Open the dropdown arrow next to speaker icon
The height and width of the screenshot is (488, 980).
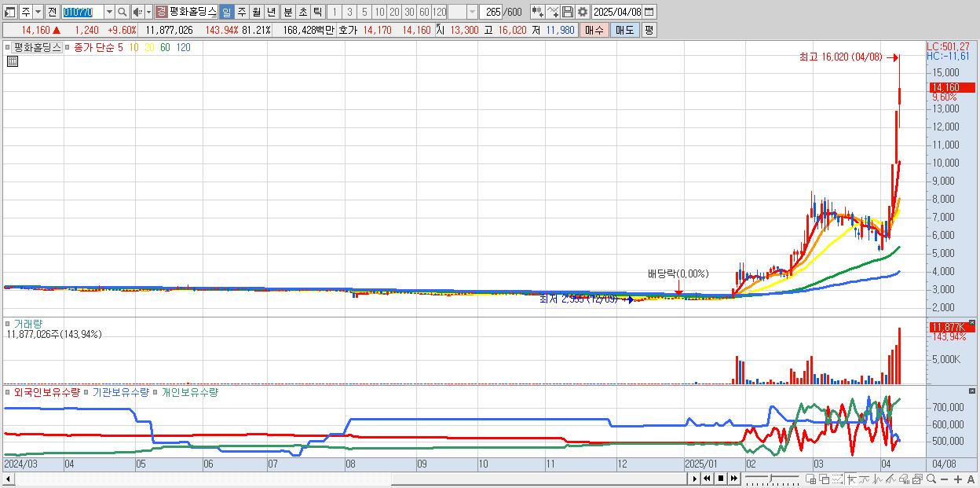pyautogui.click(x=148, y=12)
